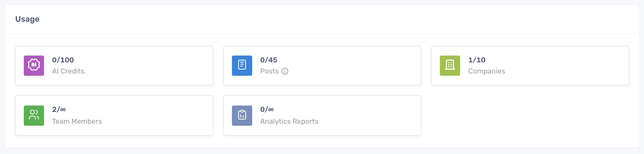Click the AI Credits label
644x154 pixels.
point(69,71)
